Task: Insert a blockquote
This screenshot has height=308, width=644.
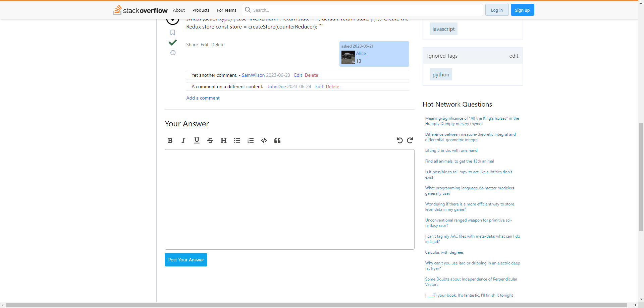Action: coord(277,140)
